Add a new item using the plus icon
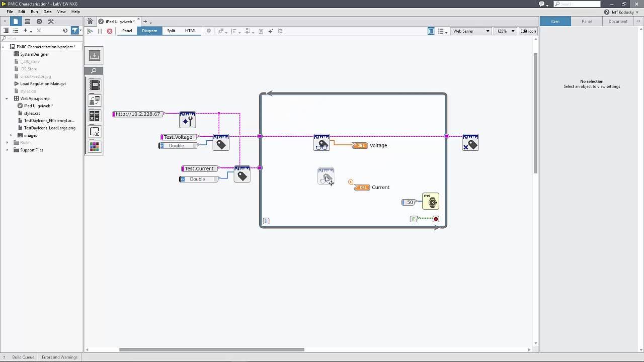The height and width of the screenshot is (362, 644). pyautogui.click(x=25, y=30)
